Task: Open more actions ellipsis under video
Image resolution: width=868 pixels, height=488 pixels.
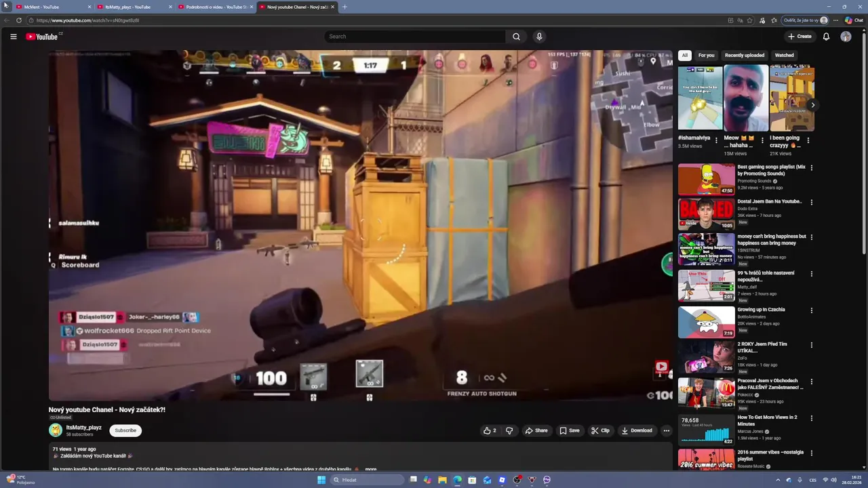Action: 666,430
